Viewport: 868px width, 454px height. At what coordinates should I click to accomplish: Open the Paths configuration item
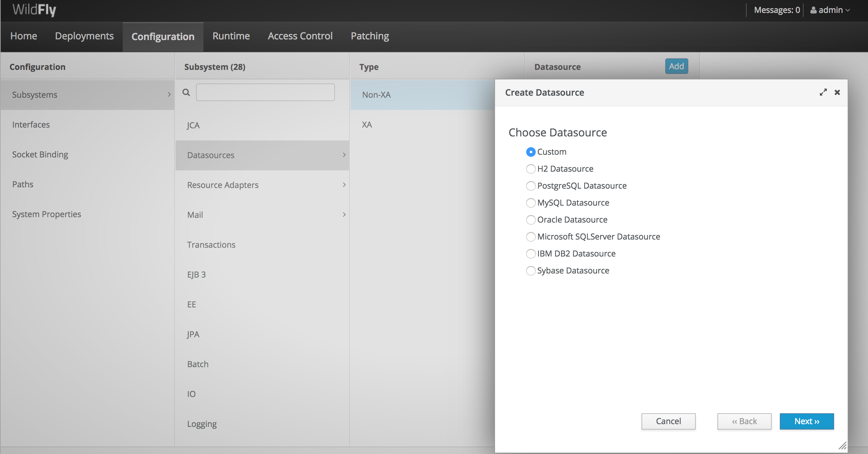point(87,184)
